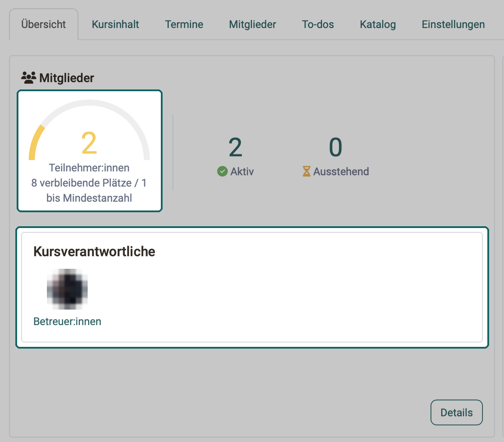Click the yellow participant count 2
Viewport: 504px width, 442px height.
coord(89,143)
